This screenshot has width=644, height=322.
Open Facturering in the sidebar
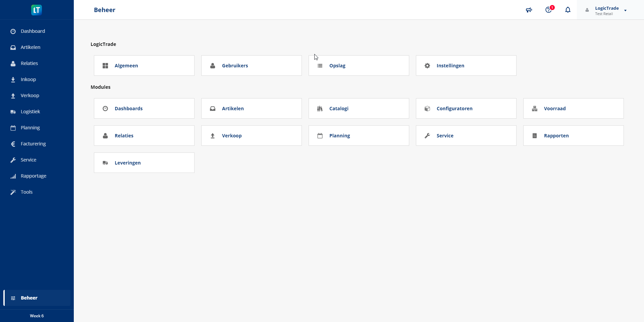(33, 144)
